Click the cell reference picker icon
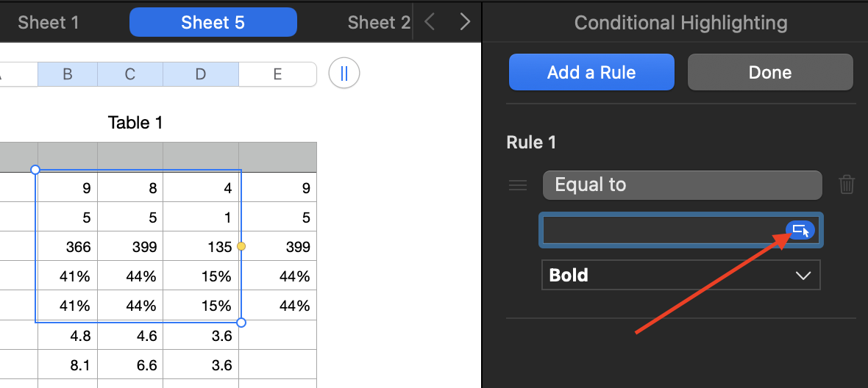 pyautogui.click(x=800, y=230)
